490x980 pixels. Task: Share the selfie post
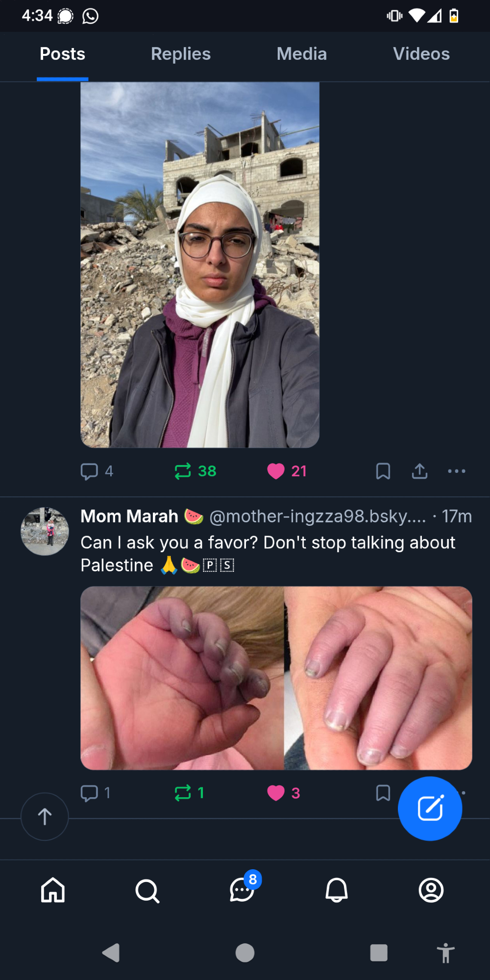[x=419, y=471]
